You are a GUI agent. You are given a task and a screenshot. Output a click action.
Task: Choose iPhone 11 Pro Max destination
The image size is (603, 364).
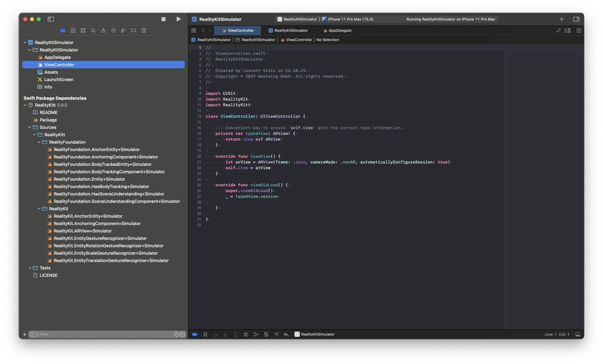347,19
